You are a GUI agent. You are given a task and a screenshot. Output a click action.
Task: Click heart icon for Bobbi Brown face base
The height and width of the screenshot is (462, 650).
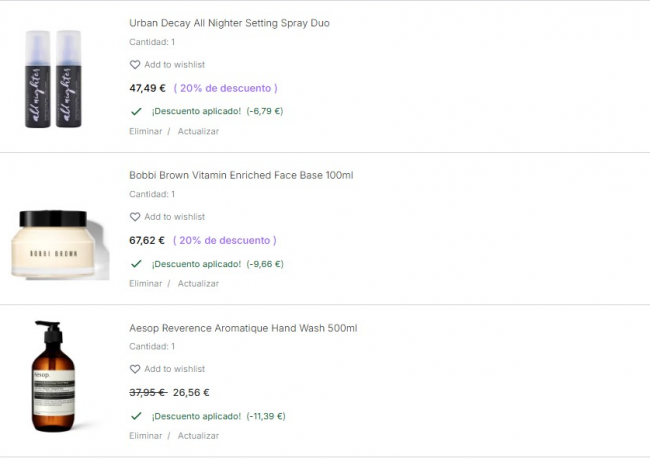(135, 217)
